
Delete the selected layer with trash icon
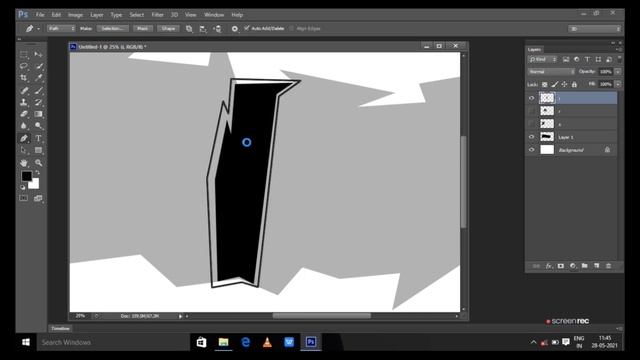[x=609, y=266]
